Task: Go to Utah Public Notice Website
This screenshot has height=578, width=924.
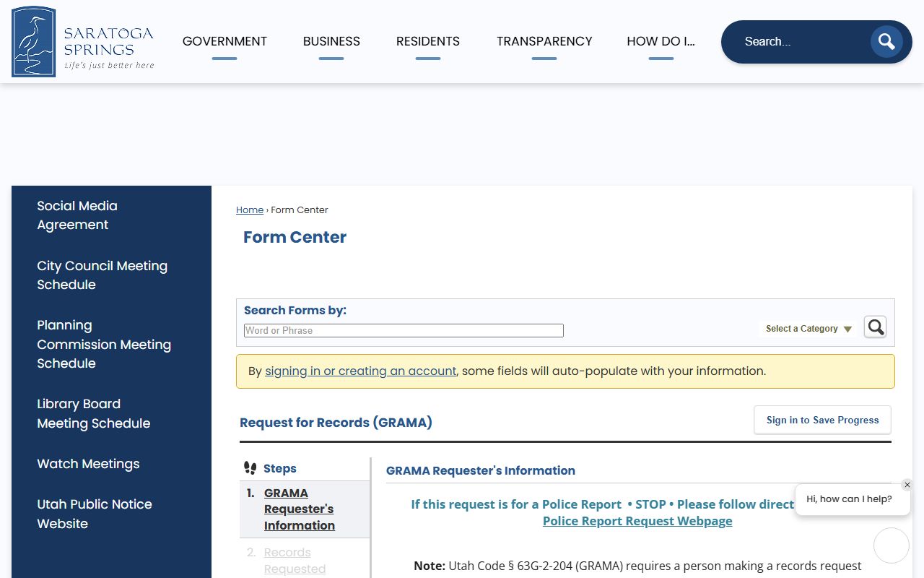Action: coord(95,514)
